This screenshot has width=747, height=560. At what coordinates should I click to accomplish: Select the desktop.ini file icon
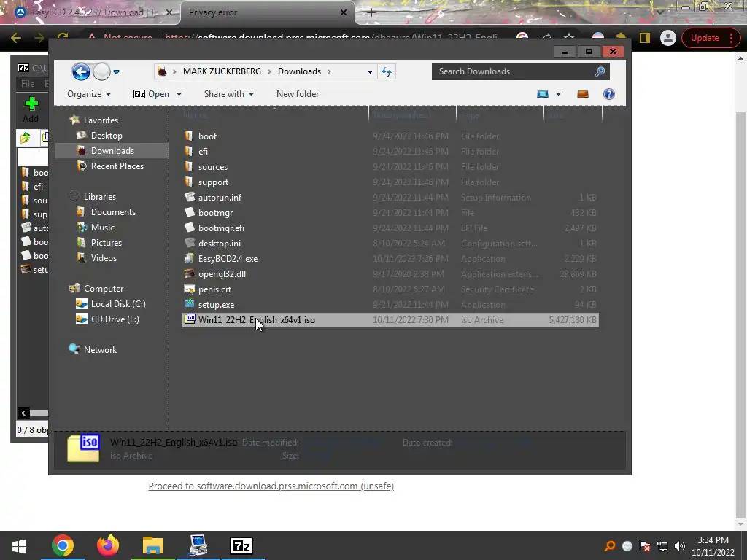(x=190, y=243)
